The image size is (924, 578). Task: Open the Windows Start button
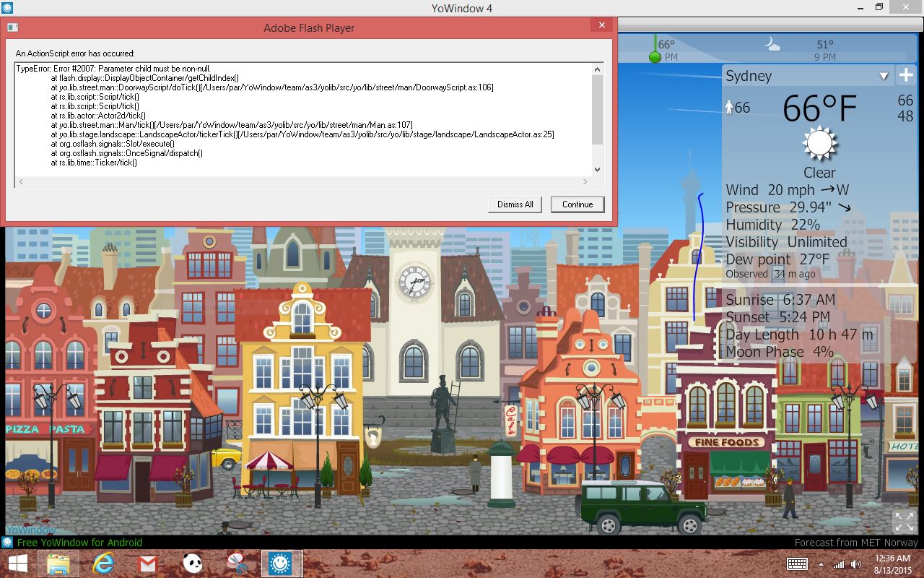17,564
